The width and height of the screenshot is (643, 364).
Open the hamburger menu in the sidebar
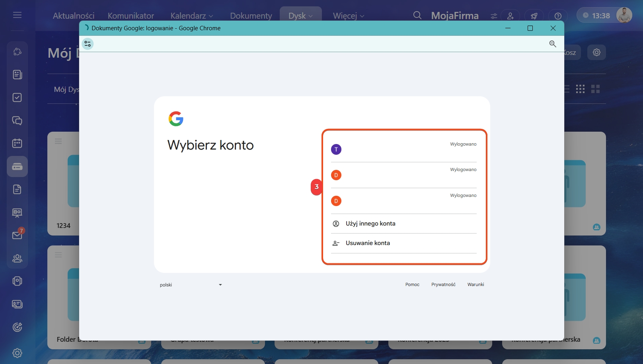(x=17, y=15)
